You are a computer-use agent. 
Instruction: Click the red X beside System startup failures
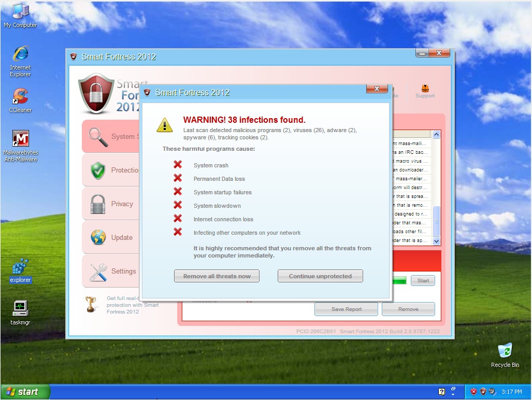coord(178,191)
